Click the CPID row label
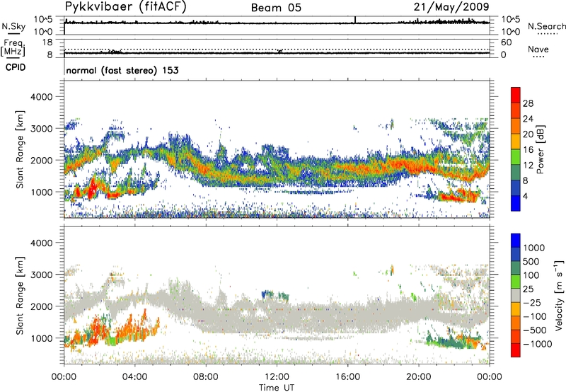This screenshot has height=392, width=566. pos(16,67)
